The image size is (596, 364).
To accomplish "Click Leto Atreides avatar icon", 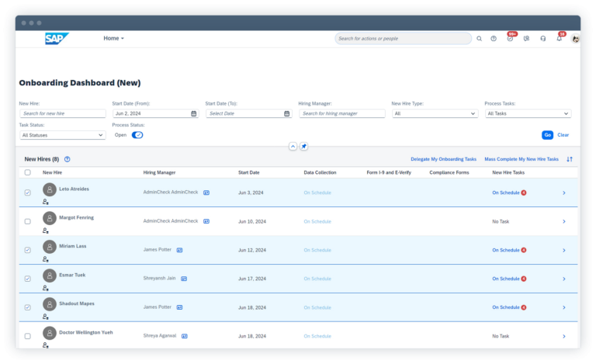I will coord(50,189).
